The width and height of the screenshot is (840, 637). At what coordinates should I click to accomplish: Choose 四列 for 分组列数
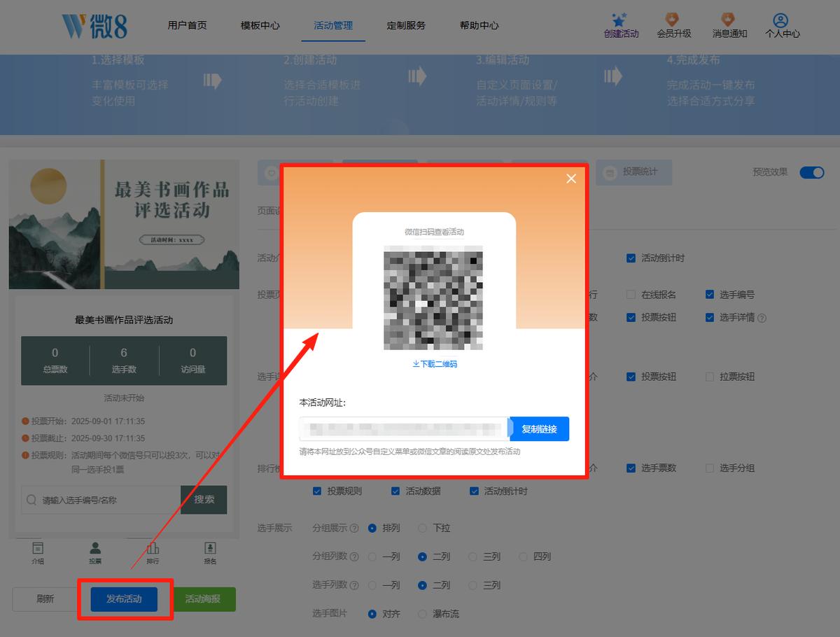pos(523,556)
